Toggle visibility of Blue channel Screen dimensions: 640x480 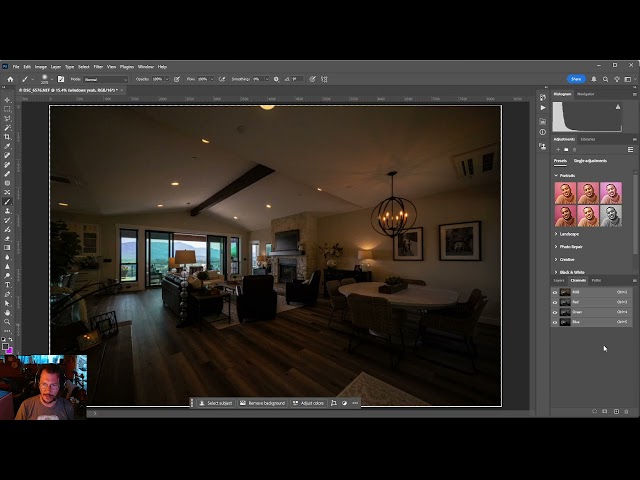(x=555, y=322)
